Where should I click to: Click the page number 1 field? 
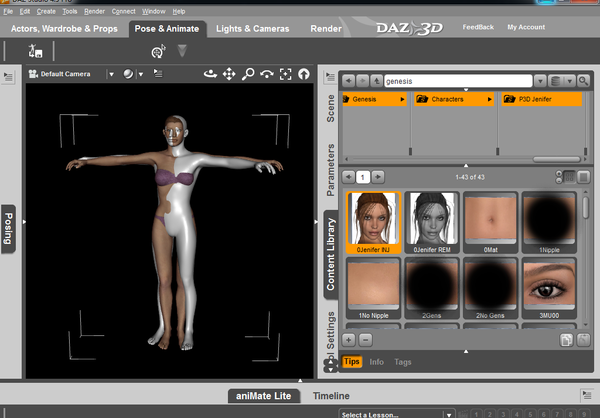click(363, 177)
